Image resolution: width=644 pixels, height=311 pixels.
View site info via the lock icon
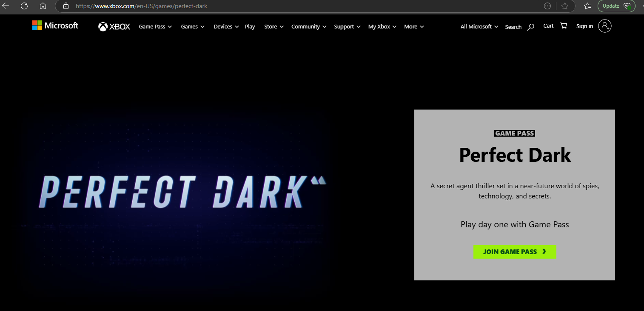(66, 6)
